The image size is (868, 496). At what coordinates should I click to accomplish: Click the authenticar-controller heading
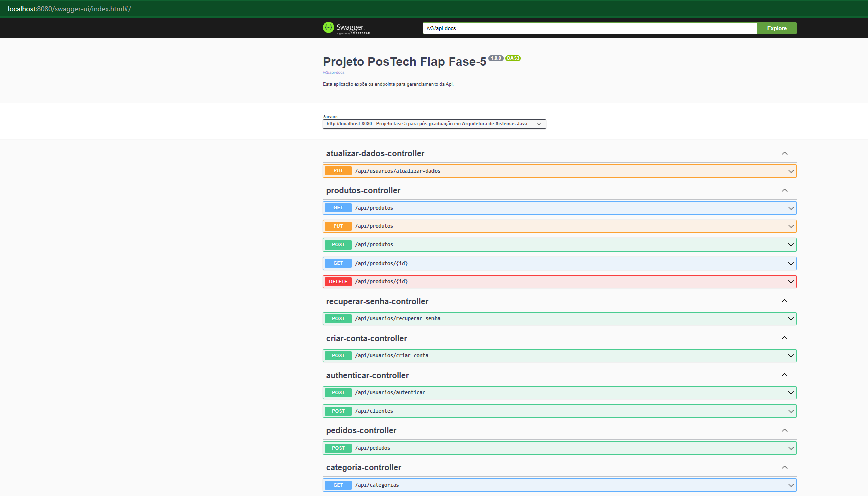[x=367, y=375]
